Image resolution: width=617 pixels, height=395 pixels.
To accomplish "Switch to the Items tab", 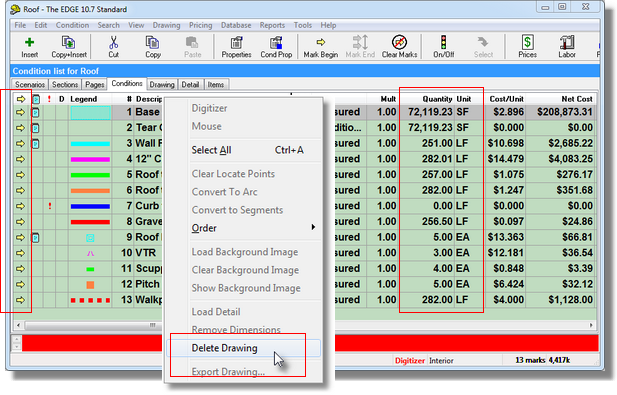I will tap(216, 85).
